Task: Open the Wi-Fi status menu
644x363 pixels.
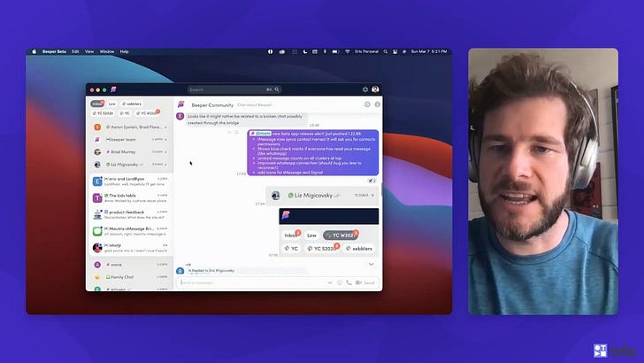Action: (x=347, y=52)
